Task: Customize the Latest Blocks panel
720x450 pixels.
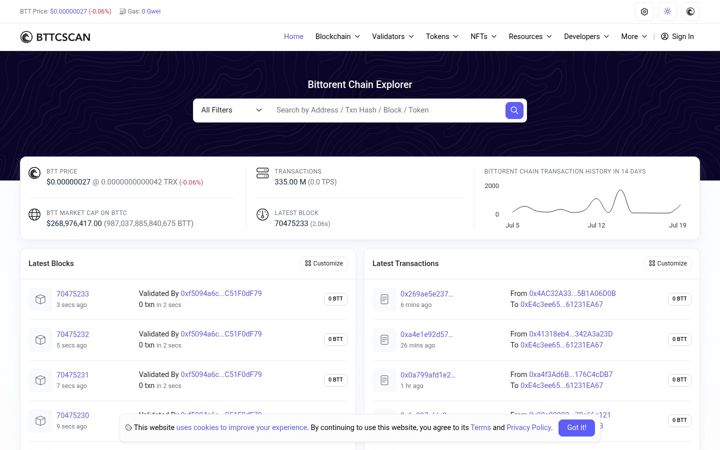Action: 324,264
